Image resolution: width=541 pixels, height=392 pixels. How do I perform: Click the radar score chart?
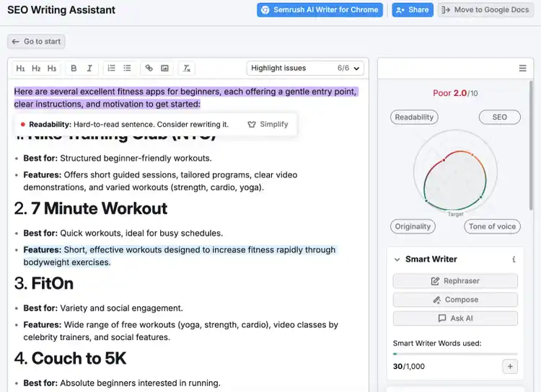click(455, 172)
